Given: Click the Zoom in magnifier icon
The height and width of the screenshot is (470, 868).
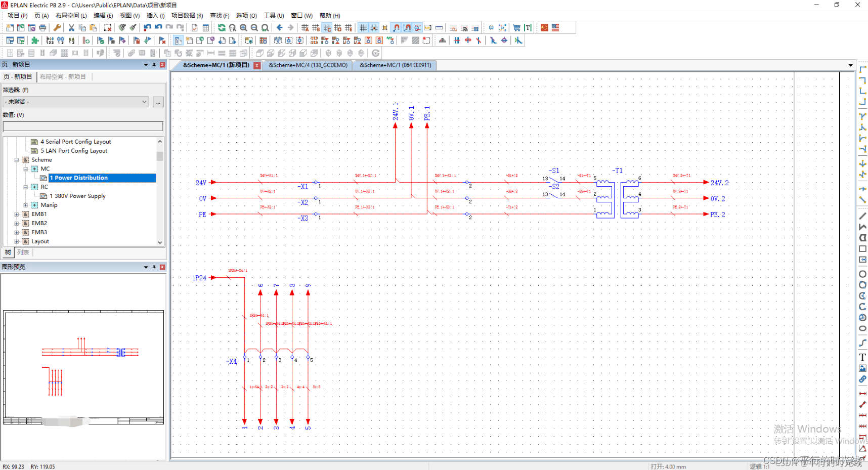Looking at the screenshot, I should pyautogui.click(x=243, y=28).
